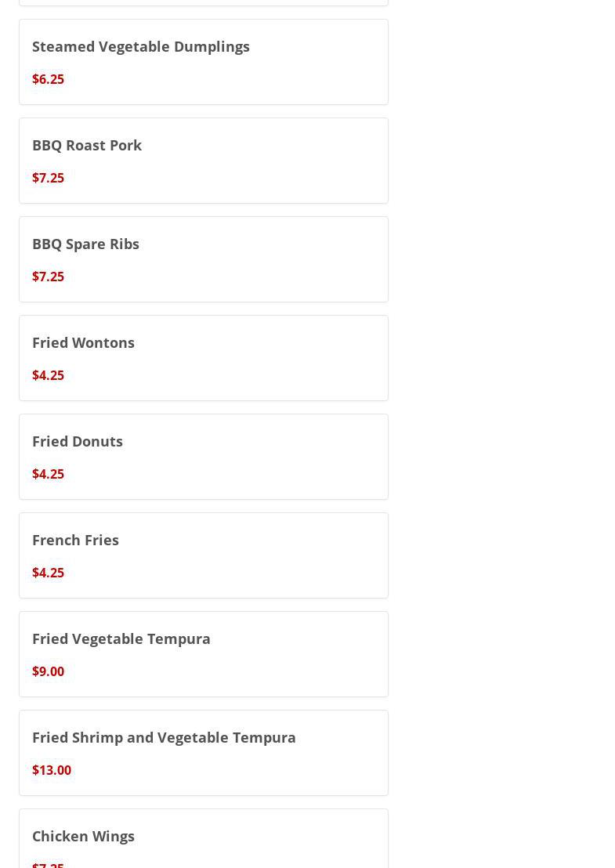Open the Fried Wontons item

tap(83, 342)
